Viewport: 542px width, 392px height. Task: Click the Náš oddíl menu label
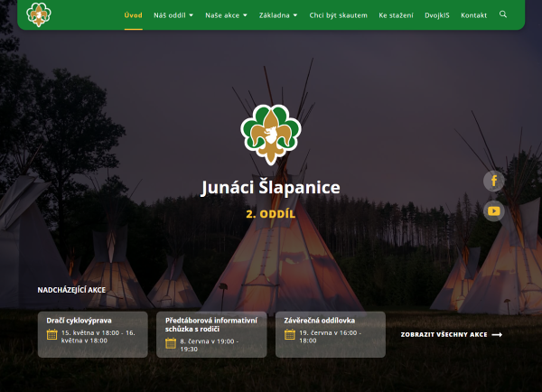[170, 15]
